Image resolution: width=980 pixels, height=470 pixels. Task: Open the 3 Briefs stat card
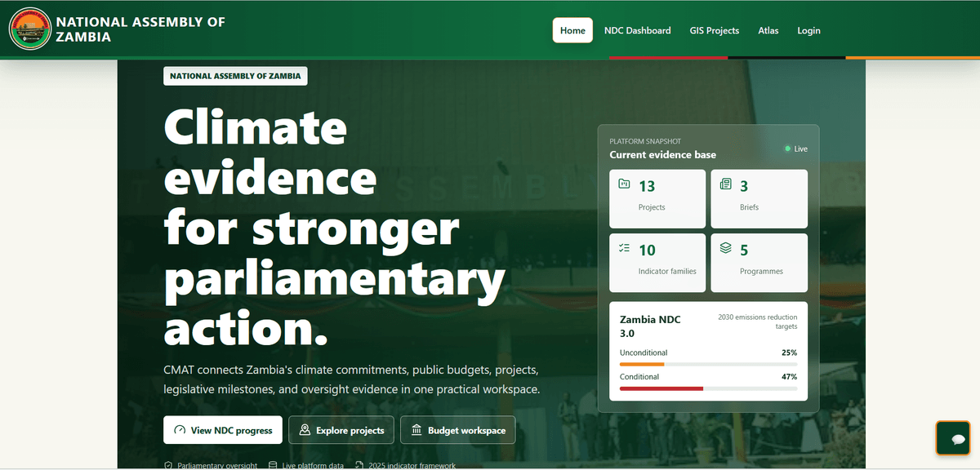pos(759,199)
